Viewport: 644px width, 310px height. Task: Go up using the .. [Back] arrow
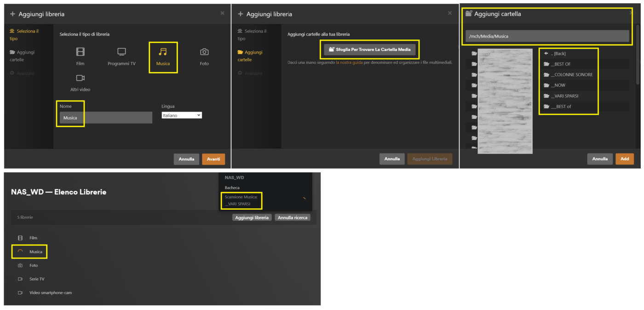point(546,53)
